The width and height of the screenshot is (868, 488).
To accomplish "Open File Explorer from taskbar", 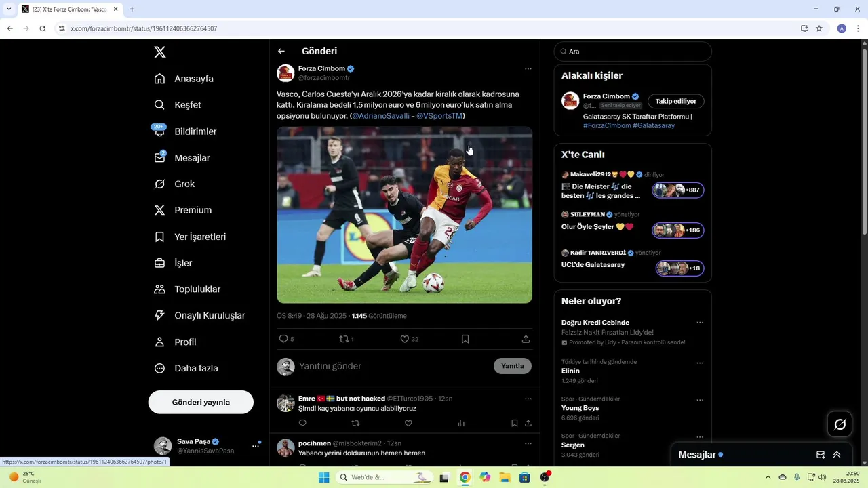I will pyautogui.click(x=505, y=477).
